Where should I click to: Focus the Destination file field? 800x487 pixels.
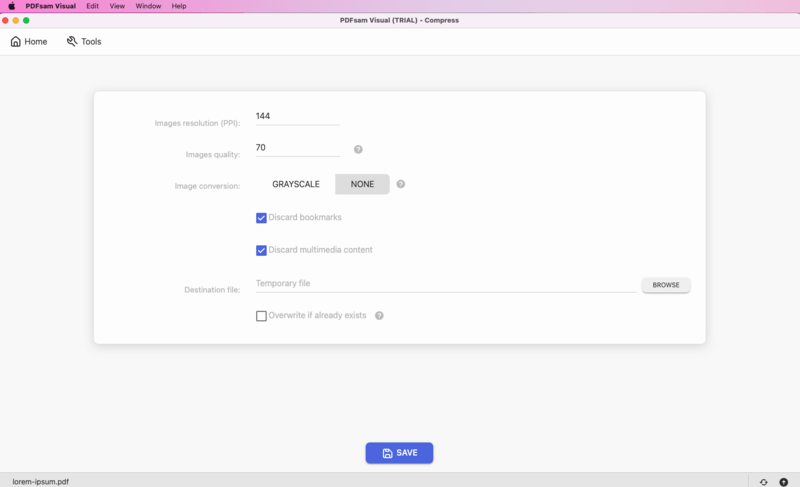pyautogui.click(x=446, y=284)
